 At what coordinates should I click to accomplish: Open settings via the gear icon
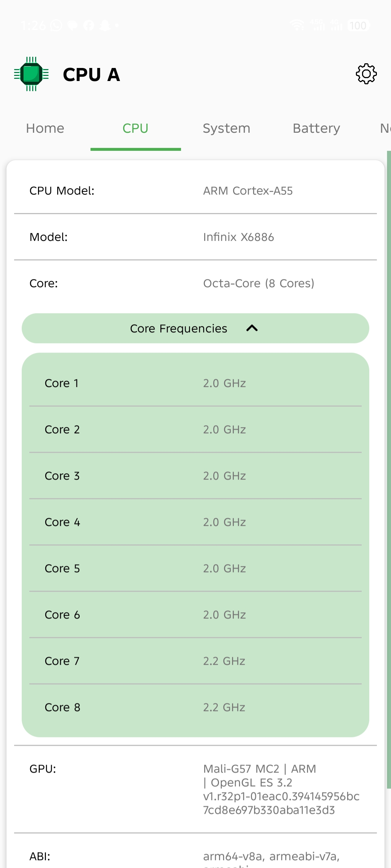coord(366,74)
